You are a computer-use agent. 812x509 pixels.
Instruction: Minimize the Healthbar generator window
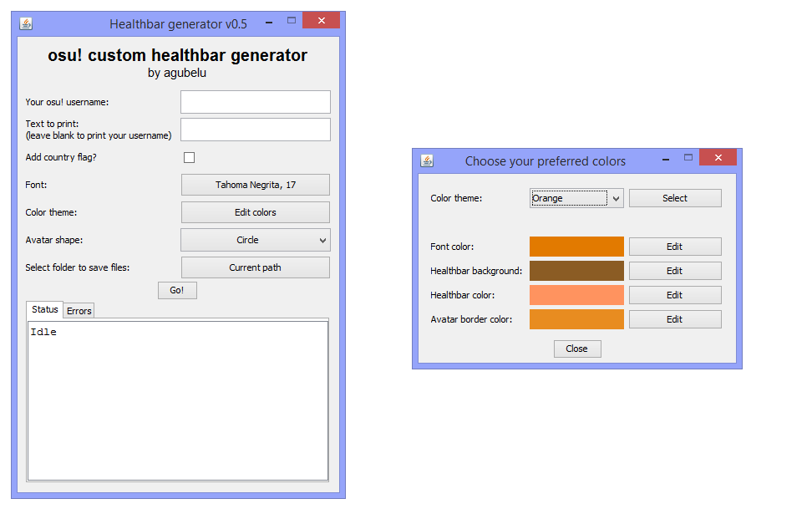pyautogui.click(x=269, y=23)
